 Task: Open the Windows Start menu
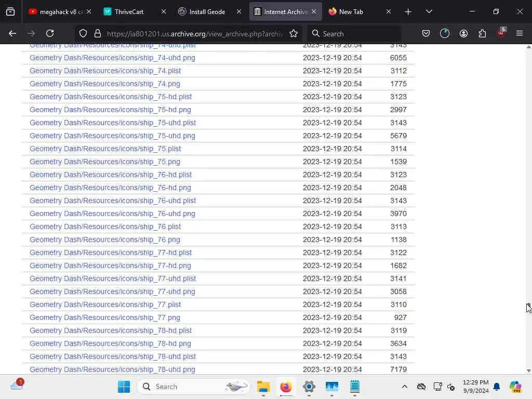124,387
